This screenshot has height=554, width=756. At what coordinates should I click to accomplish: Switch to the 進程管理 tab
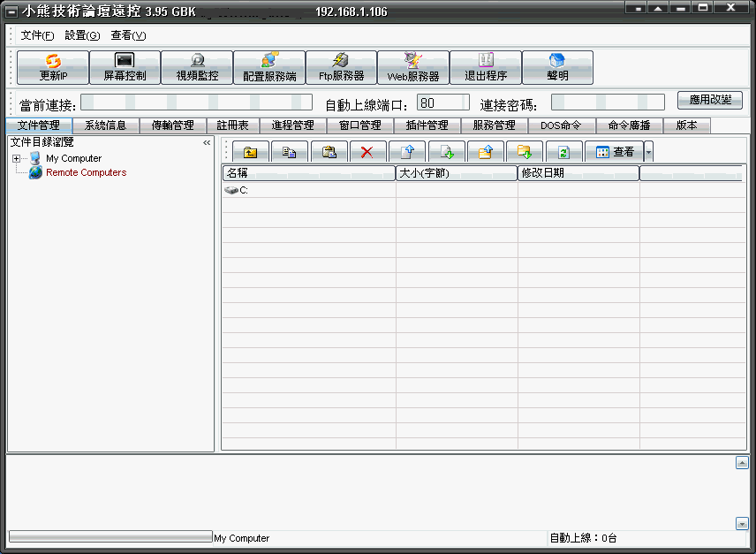coord(292,125)
